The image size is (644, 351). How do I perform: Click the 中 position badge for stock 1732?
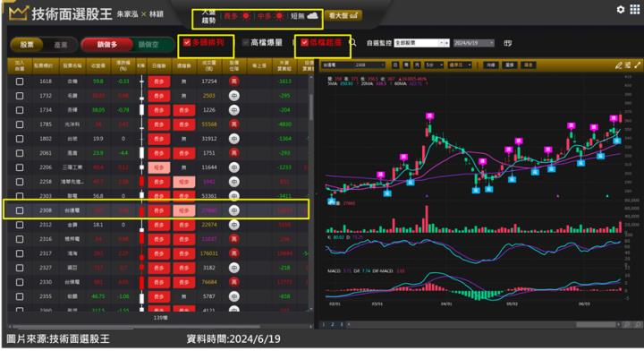pos(233,96)
